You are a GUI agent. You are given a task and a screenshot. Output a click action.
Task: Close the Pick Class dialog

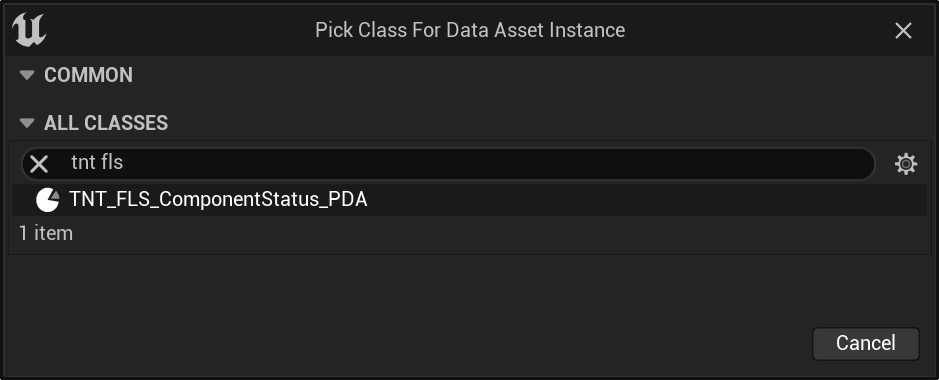coord(903,31)
